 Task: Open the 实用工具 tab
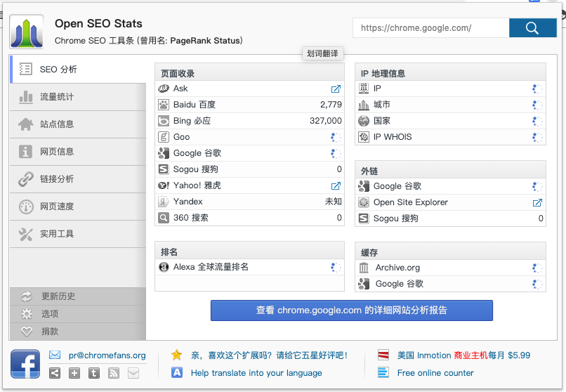(x=78, y=234)
